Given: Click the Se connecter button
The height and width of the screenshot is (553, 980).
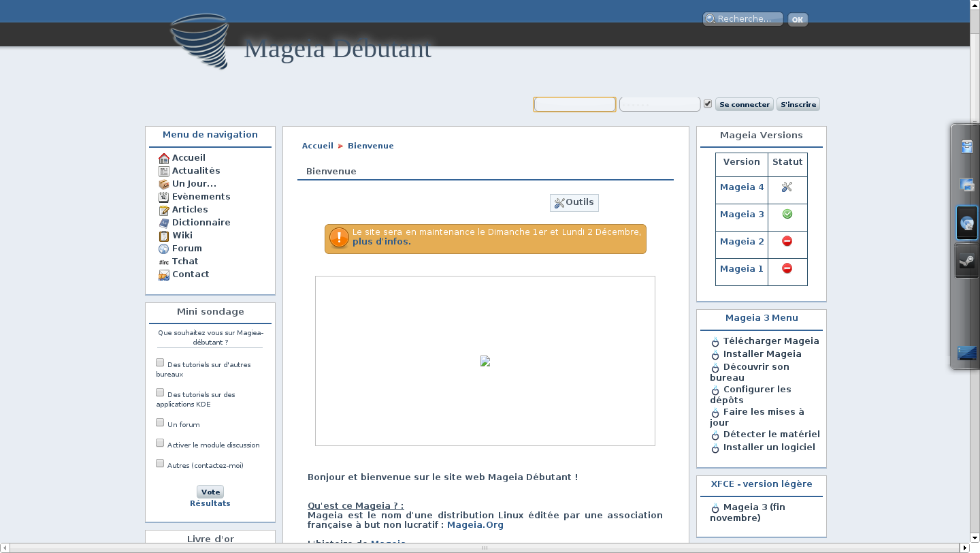Looking at the screenshot, I should pyautogui.click(x=745, y=104).
